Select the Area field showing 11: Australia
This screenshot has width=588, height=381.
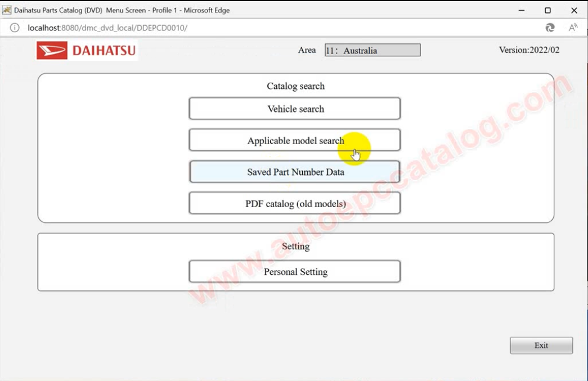372,50
